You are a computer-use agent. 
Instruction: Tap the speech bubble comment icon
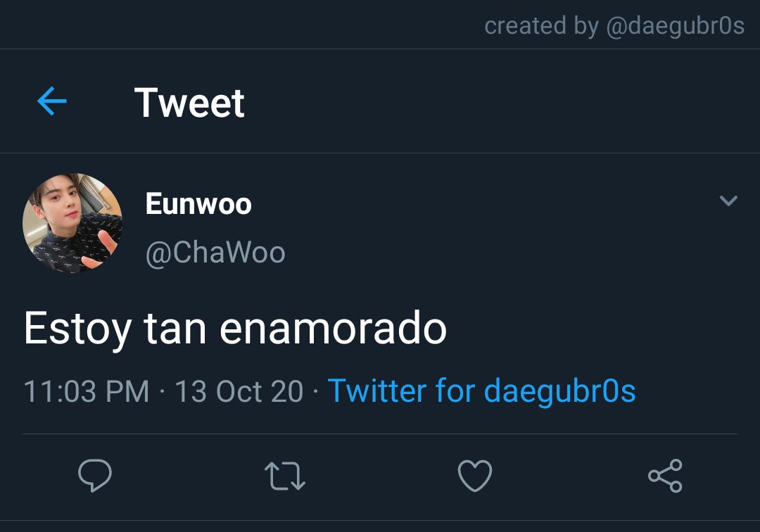[x=95, y=475]
